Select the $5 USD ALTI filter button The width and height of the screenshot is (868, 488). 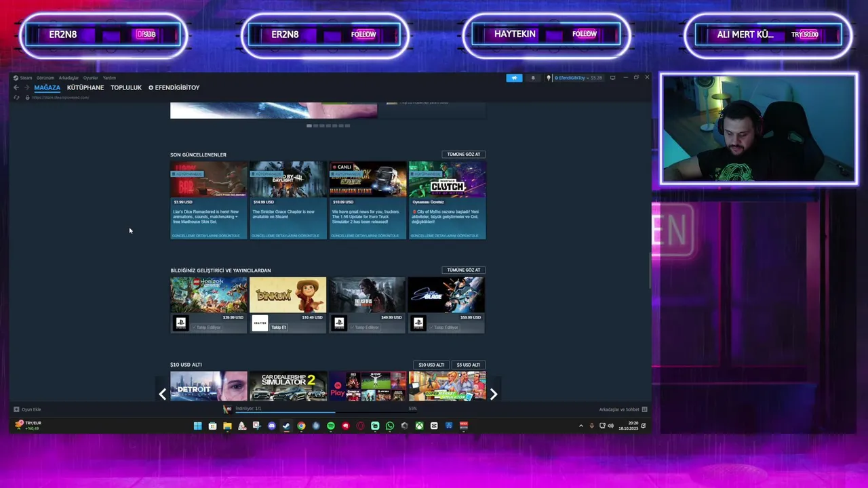pos(468,365)
